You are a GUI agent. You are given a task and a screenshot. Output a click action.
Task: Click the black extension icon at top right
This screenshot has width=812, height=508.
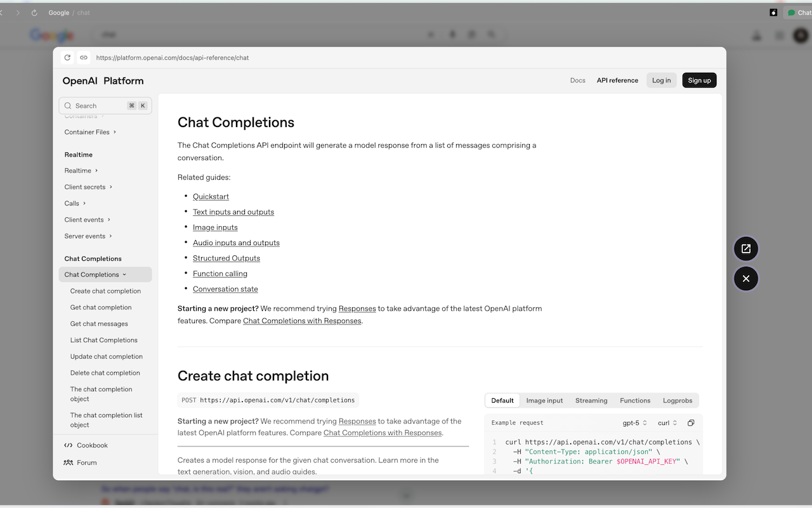click(773, 13)
